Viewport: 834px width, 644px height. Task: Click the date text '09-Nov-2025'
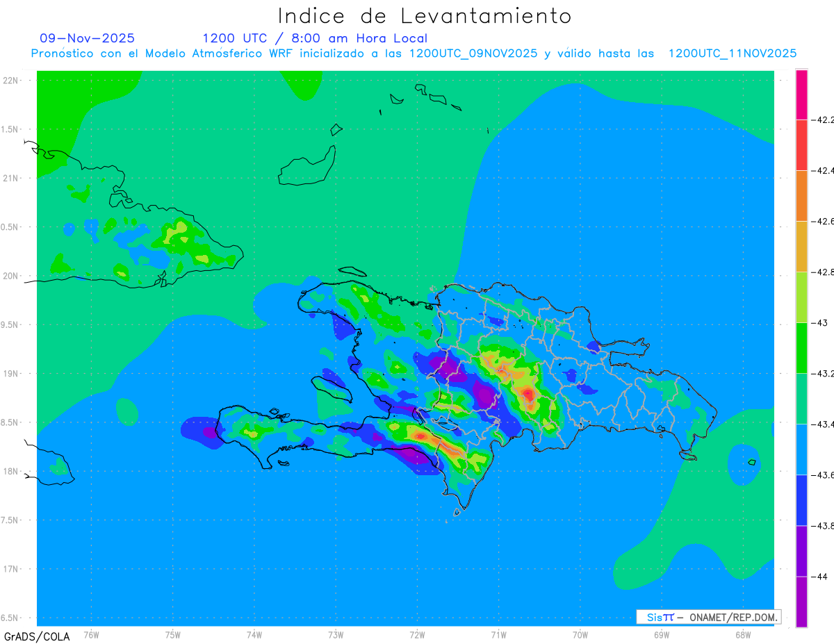coord(88,38)
